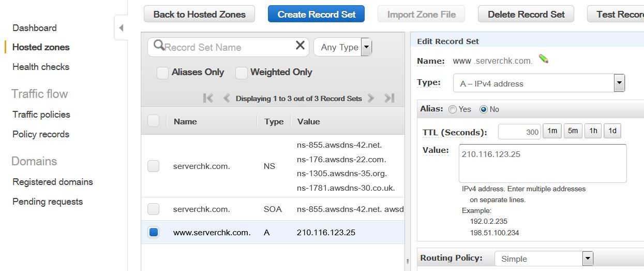The image size is (644, 271).
Task: Click the NS type cell
Action: [x=269, y=166]
